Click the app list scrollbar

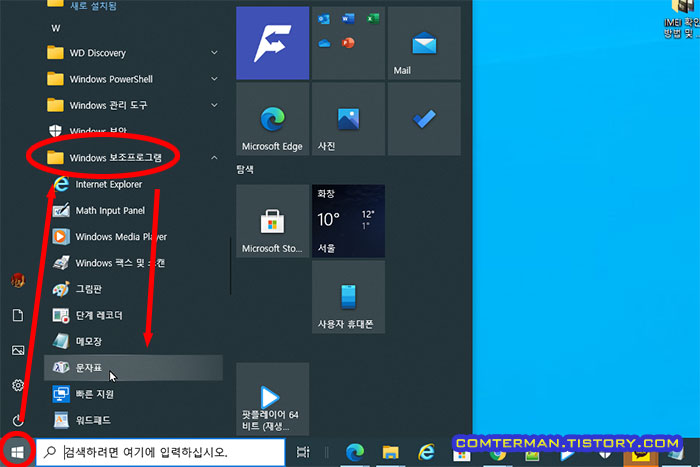point(231,266)
